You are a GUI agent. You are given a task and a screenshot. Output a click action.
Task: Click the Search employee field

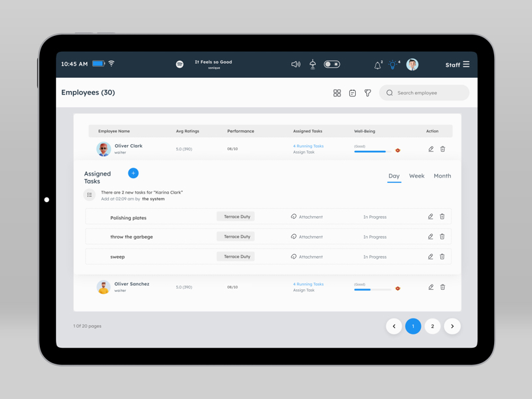pos(429,93)
